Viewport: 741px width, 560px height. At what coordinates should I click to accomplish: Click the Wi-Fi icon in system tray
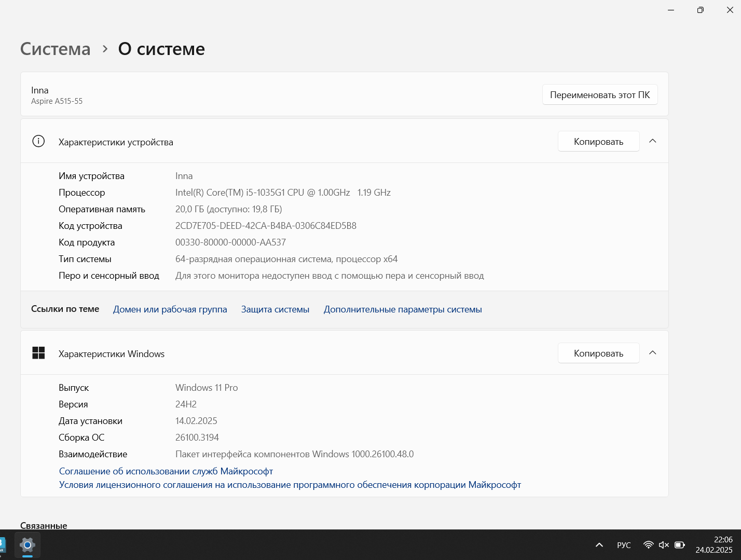[x=648, y=545]
